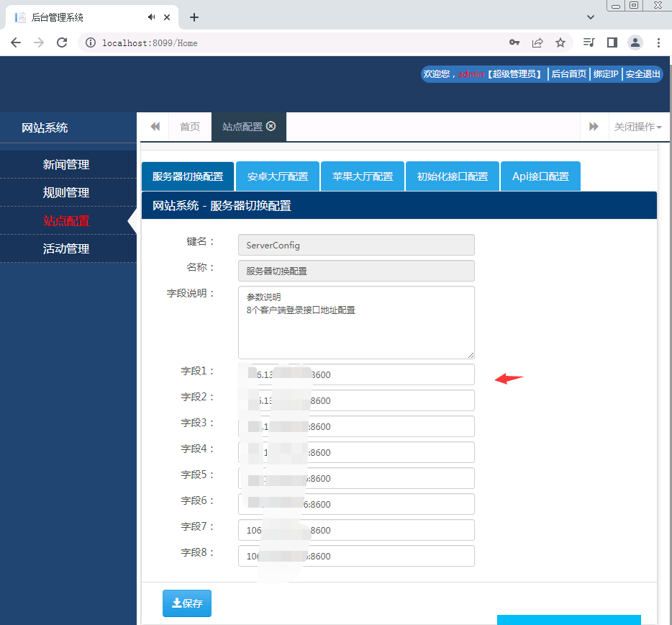Click 安全退出 to log out
Viewport: 672px width, 625px height.
click(x=643, y=73)
